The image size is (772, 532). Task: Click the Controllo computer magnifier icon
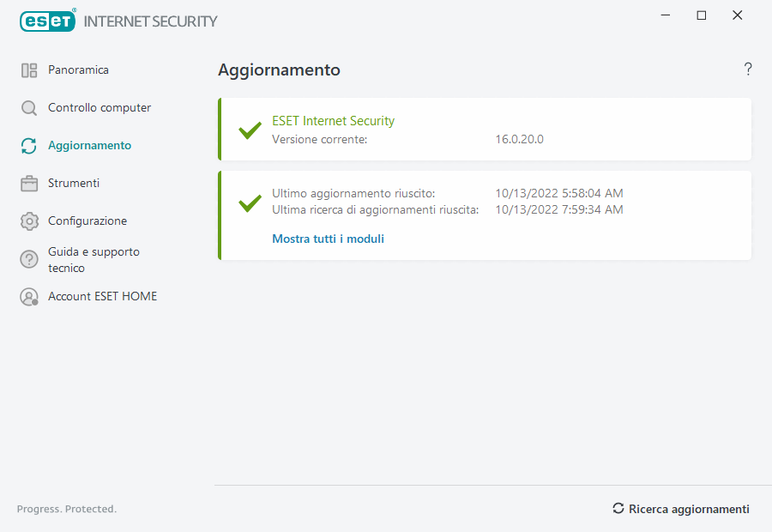click(x=29, y=108)
